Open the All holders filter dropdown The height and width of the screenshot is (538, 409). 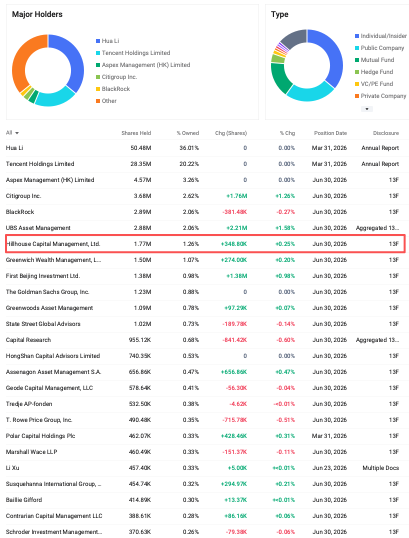point(12,133)
